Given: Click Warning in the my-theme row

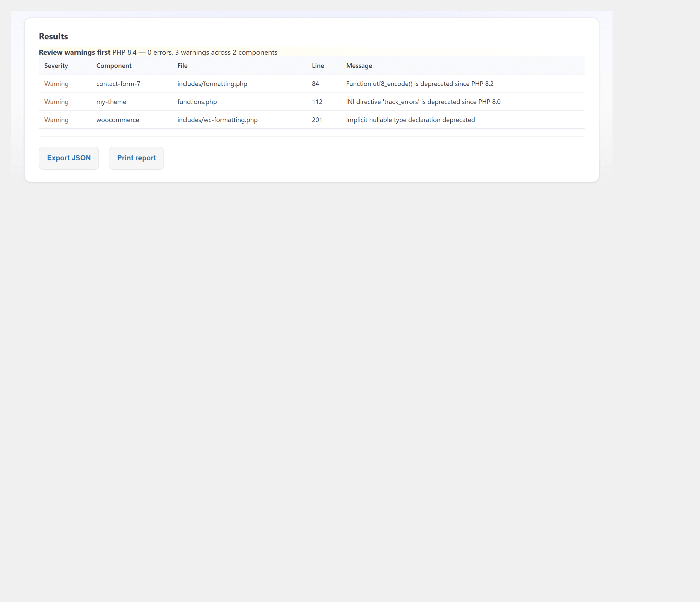Looking at the screenshot, I should point(56,102).
